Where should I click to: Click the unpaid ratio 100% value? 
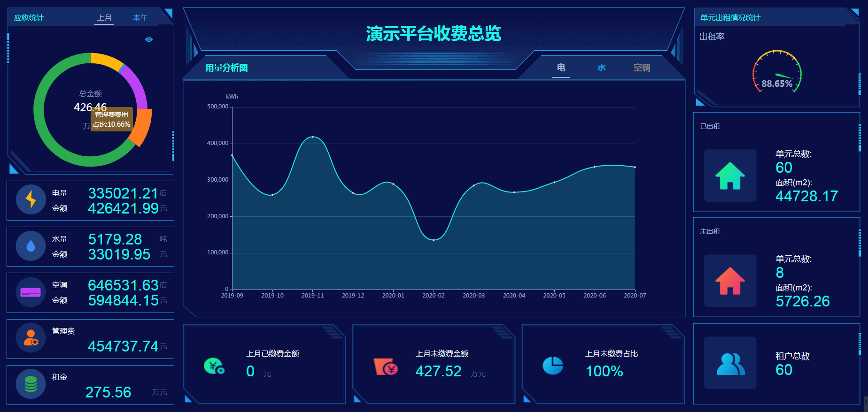(604, 371)
